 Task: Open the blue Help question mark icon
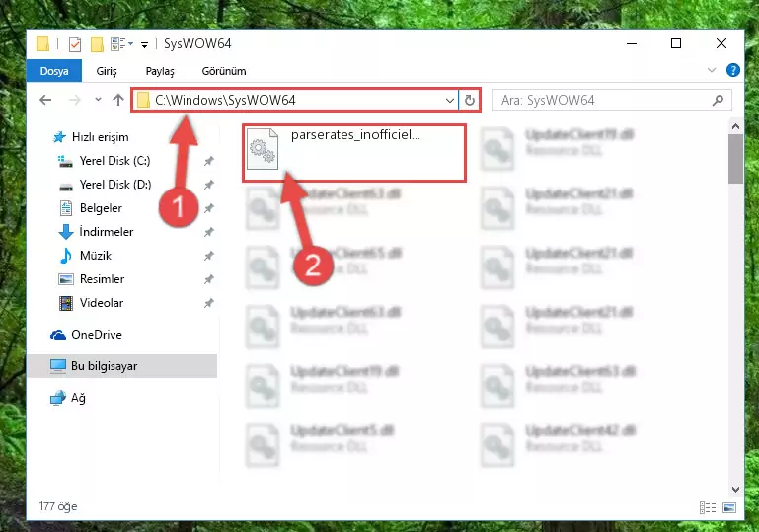point(733,70)
